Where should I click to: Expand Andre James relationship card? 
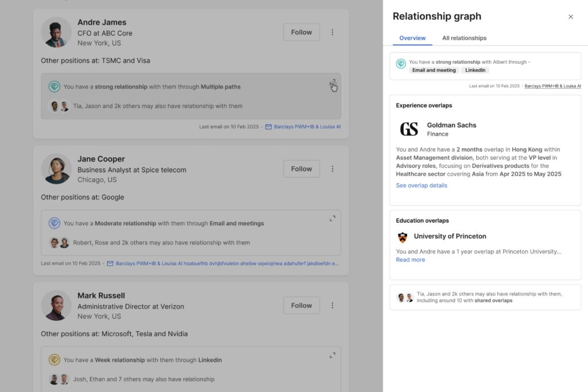332,83
